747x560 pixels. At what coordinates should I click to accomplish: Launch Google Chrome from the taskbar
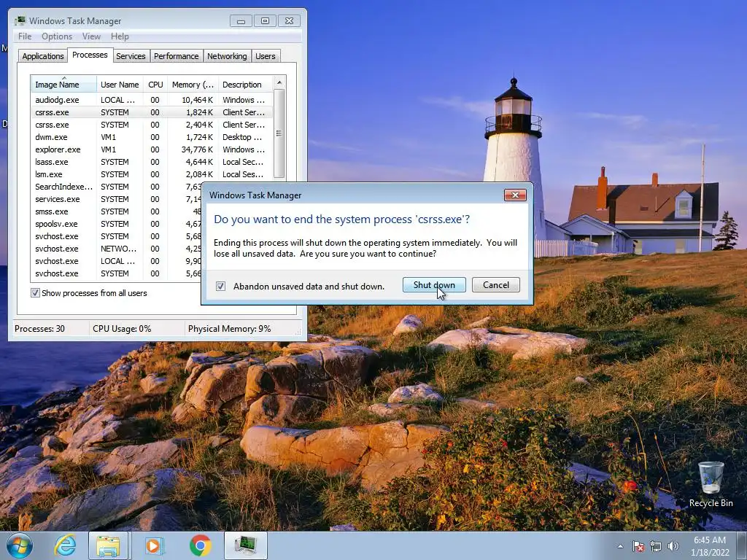coord(201,545)
